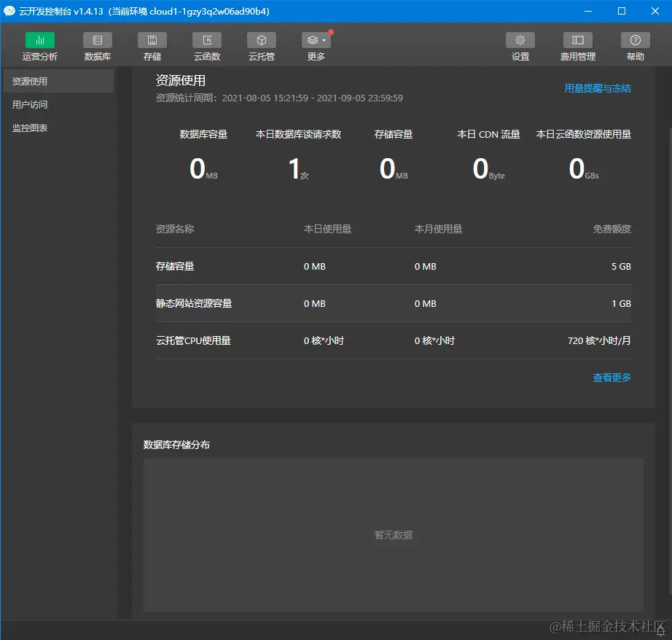Image resolution: width=672 pixels, height=640 pixels.
Task: Maximize the 云开发控制台 window
Action: click(622, 11)
